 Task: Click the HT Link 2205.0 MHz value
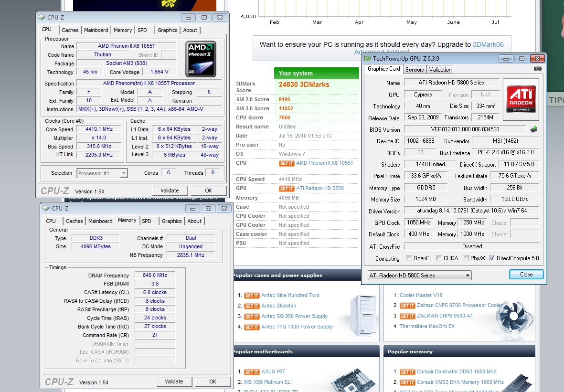pos(99,155)
